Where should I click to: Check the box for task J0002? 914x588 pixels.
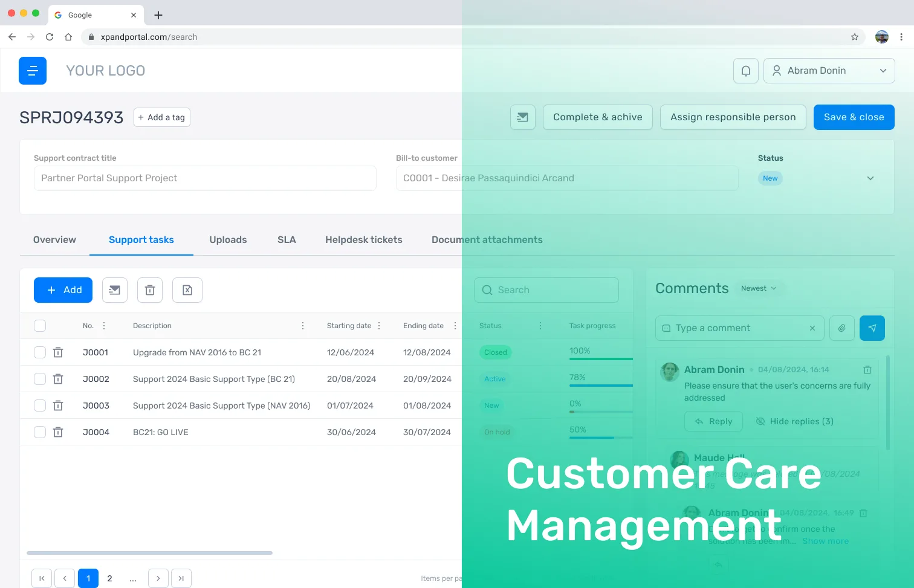coord(40,379)
